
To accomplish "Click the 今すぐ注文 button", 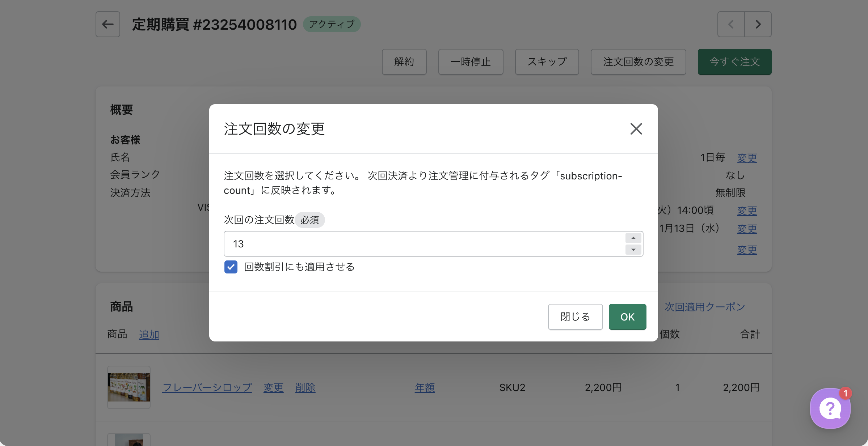I will click(734, 62).
